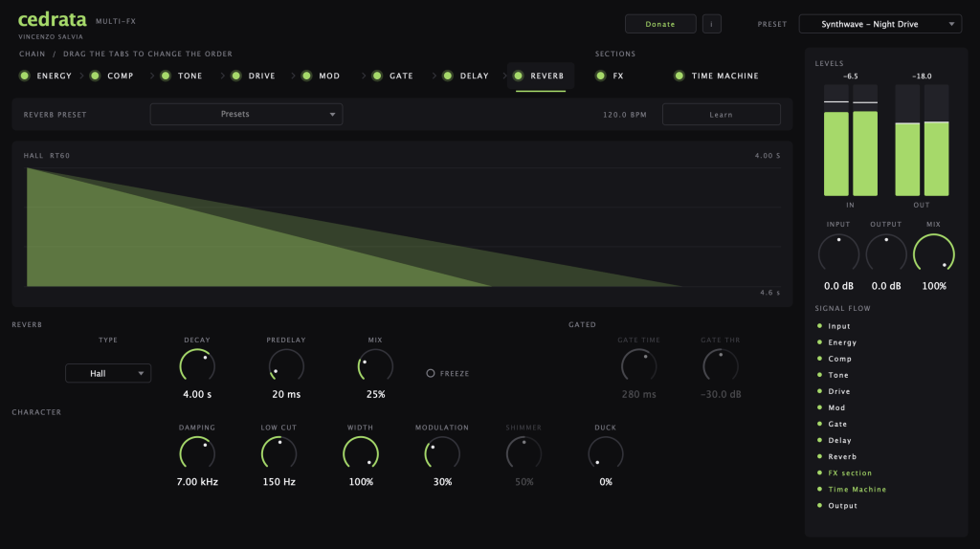The height and width of the screenshot is (549, 980).
Task: Select Comp in Signal Flow list
Action: coord(840,359)
